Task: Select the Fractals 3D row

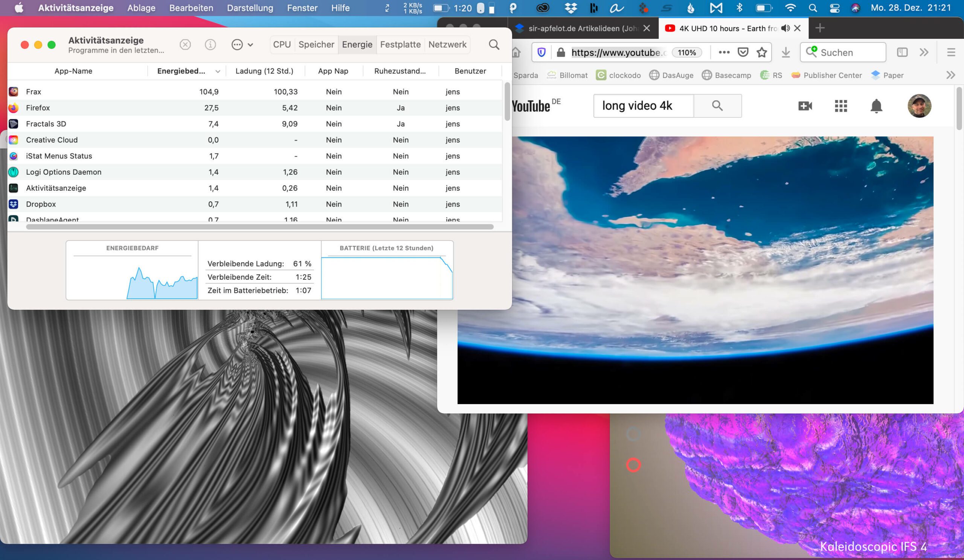Action: 255,124
